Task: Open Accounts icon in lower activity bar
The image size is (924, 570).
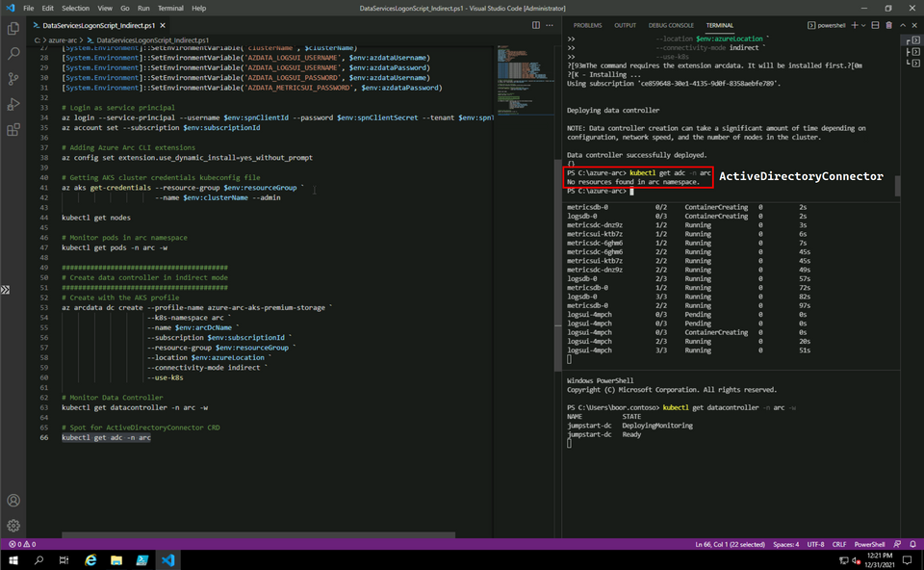Action: [13, 499]
